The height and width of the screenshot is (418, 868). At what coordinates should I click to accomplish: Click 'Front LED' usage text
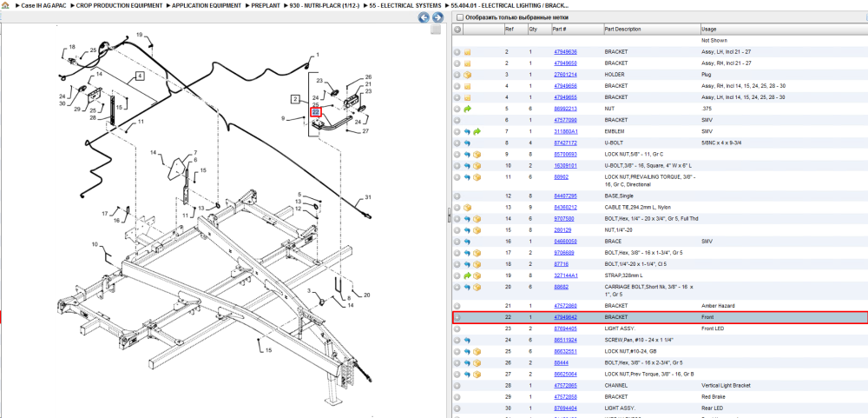[713, 328]
